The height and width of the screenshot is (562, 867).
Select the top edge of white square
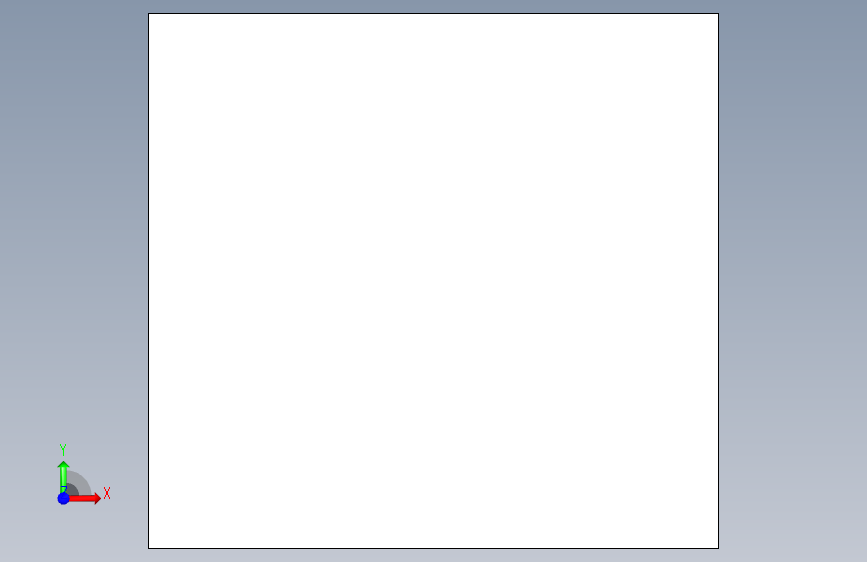(434, 14)
